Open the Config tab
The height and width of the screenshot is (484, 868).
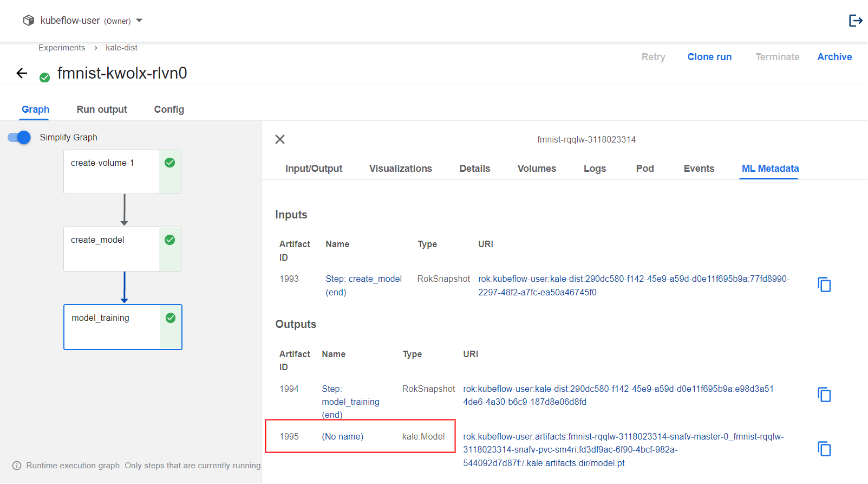pos(169,109)
